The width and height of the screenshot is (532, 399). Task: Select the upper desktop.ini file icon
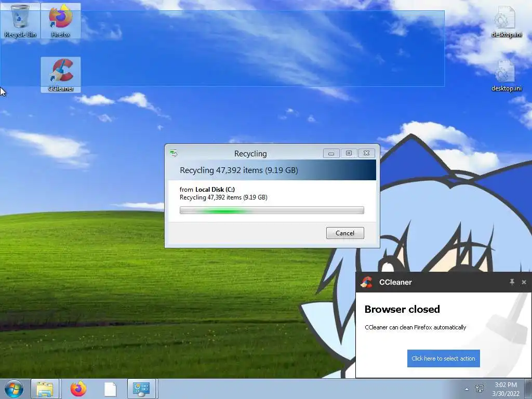point(506,21)
